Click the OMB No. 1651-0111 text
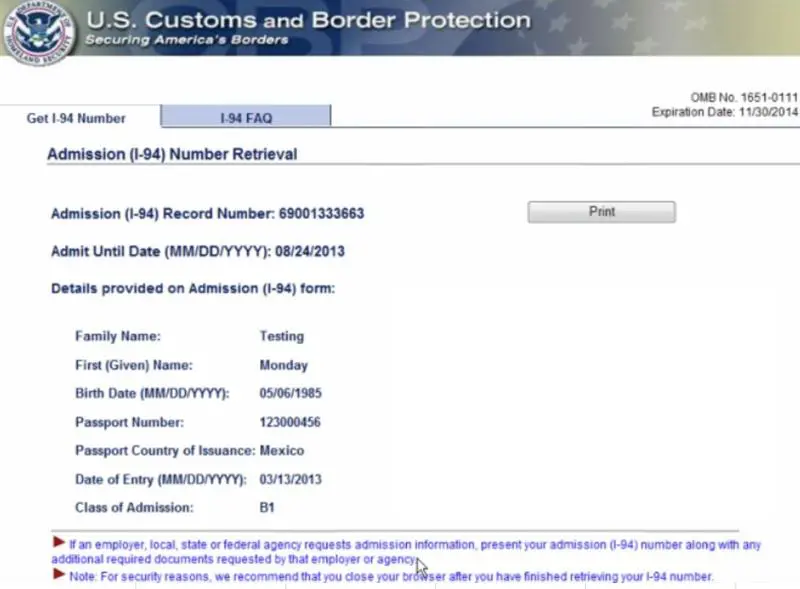This screenshot has width=800, height=589. (x=744, y=98)
